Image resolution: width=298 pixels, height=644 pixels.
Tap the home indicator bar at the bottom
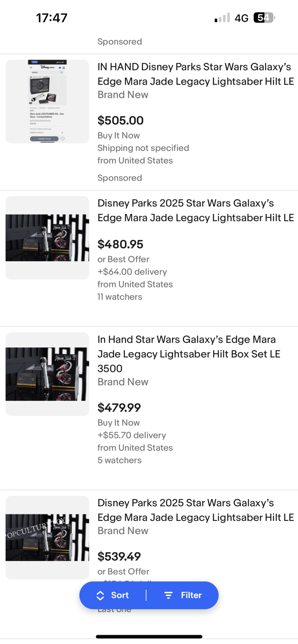[149, 637]
